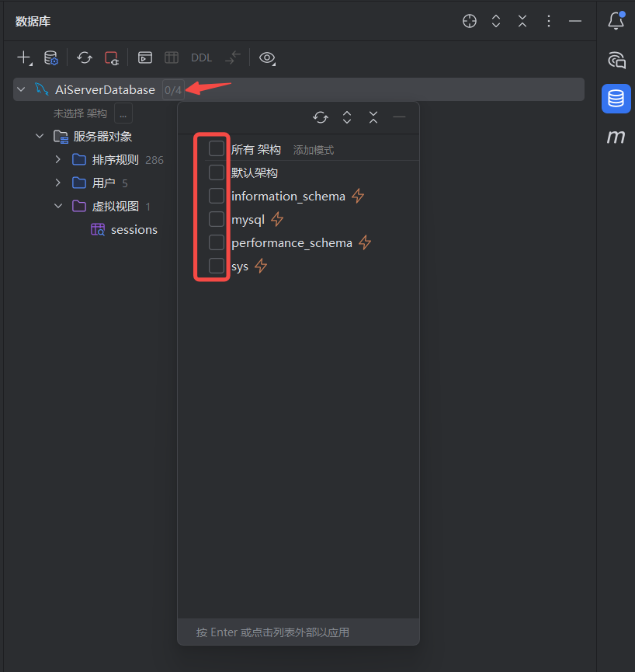The image size is (635, 672).
Task: Open data source properties icon
Action: click(x=50, y=57)
